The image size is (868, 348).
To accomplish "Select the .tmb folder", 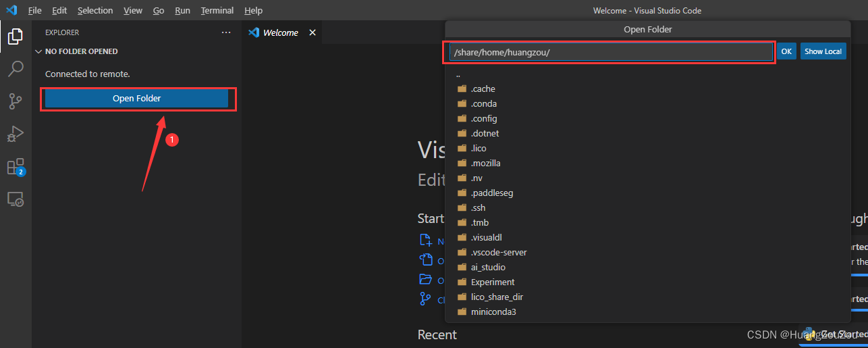I will tap(647, 223).
